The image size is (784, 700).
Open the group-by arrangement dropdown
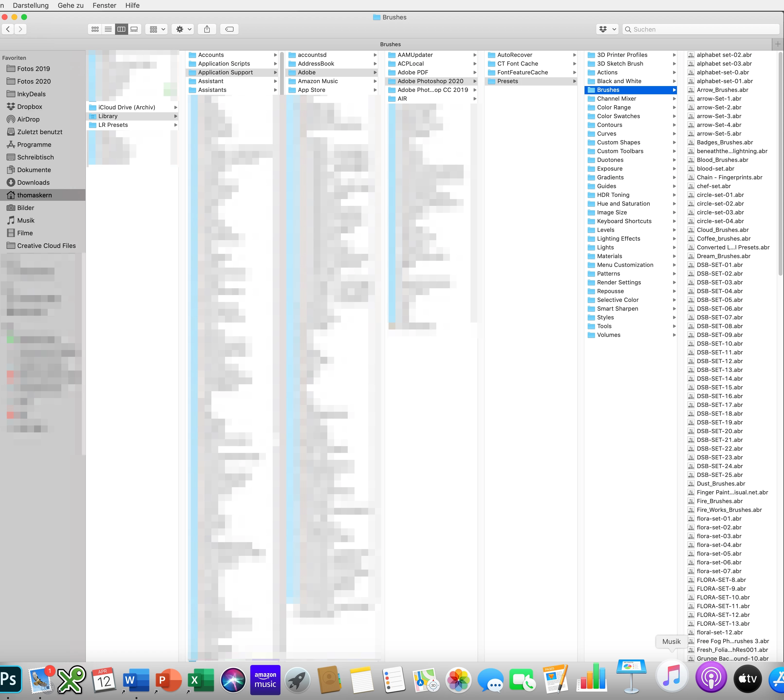tap(157, 29)
